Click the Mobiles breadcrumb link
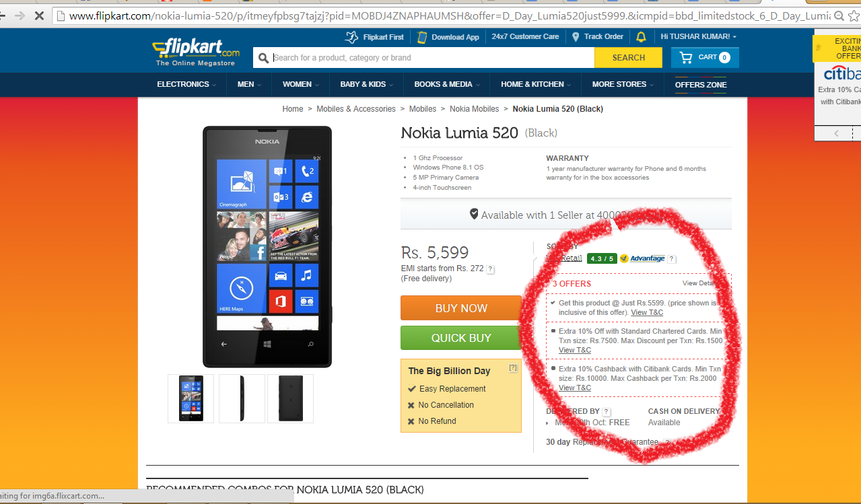861x504 pixels. click(x=423, y=109)
